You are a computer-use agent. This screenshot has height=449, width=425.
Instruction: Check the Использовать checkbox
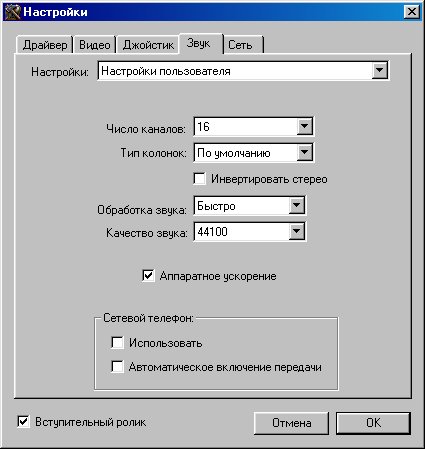tap(117, 342)
